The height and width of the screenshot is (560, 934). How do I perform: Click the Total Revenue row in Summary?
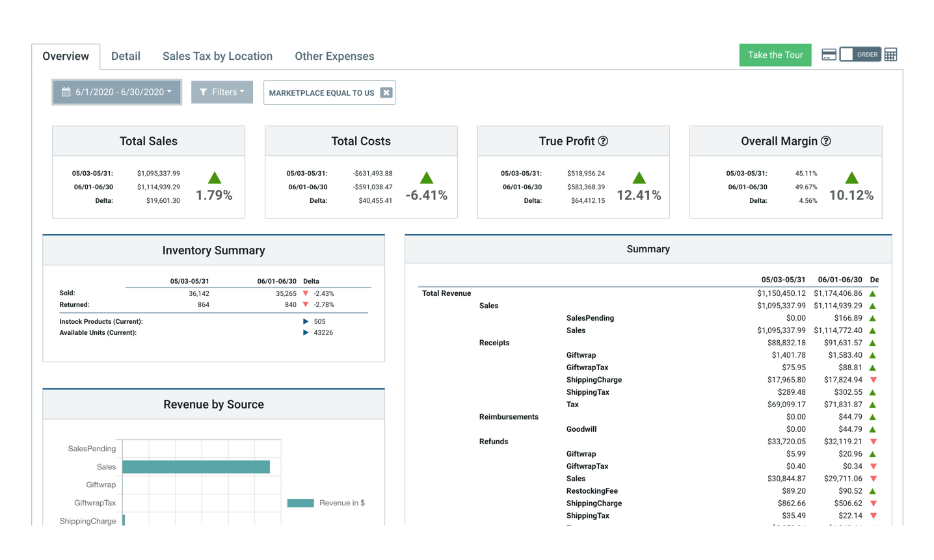pos(446,293)
